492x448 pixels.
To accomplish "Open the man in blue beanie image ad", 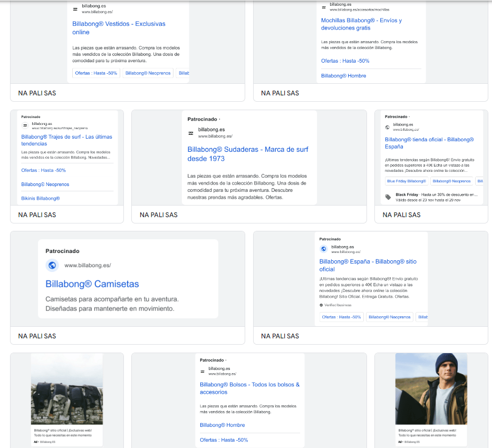I will pyautogui.click(x=431, y=389).
